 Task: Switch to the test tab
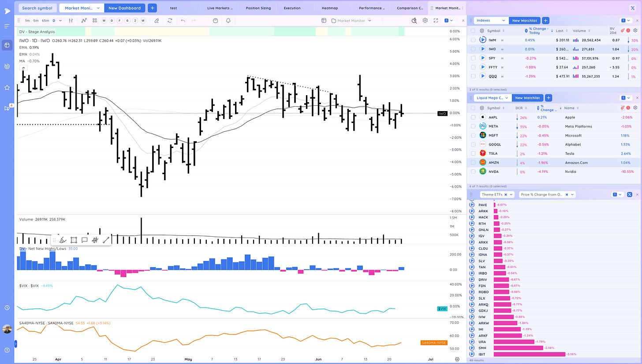pos(174,8)
